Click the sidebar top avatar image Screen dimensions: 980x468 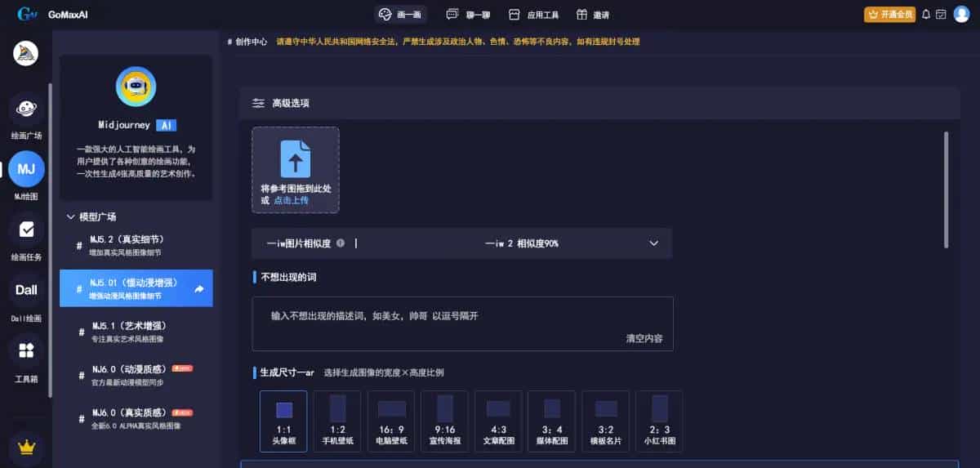(x=26, y=54)
